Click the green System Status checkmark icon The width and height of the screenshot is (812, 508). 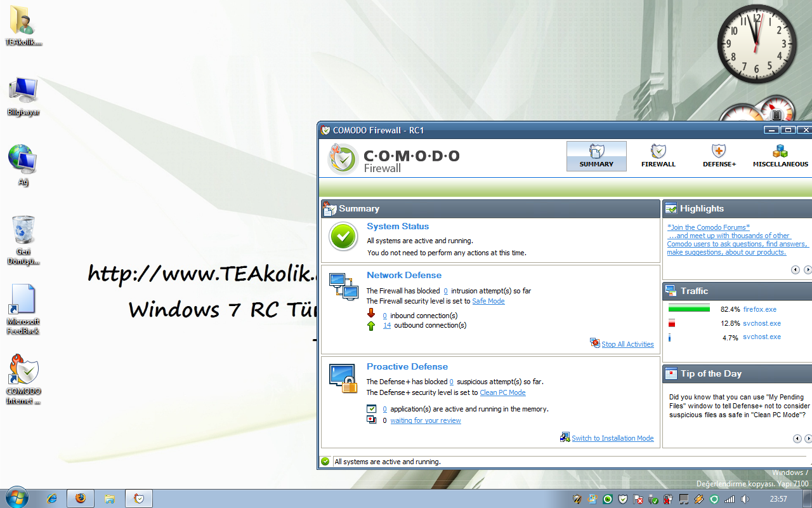pos(343,237)
